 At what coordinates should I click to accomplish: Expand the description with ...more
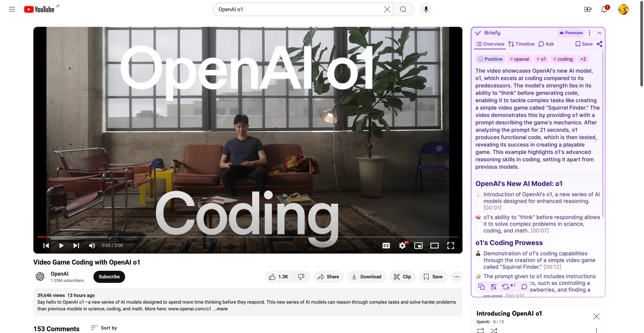[220, 309]
